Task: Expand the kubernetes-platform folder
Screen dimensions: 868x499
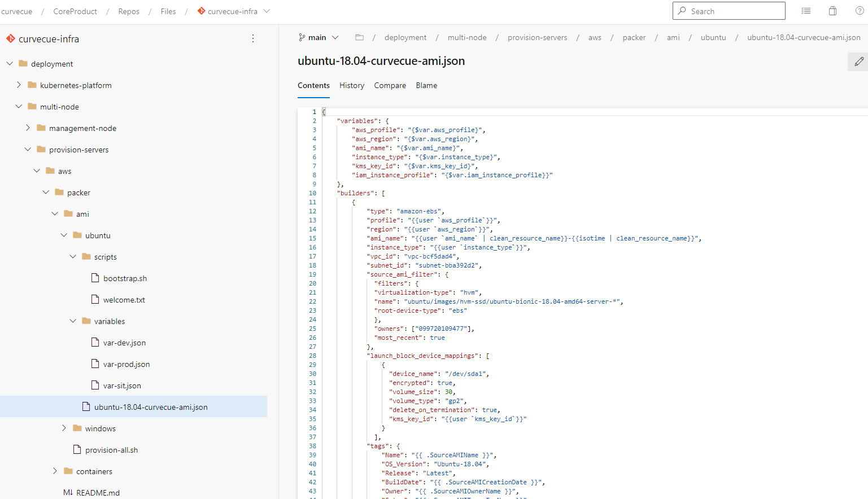Action: pos(19,85)
